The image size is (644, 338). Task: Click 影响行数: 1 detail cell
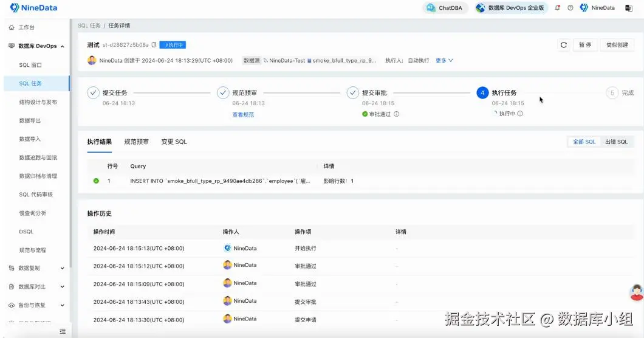[x=338, y=181]
